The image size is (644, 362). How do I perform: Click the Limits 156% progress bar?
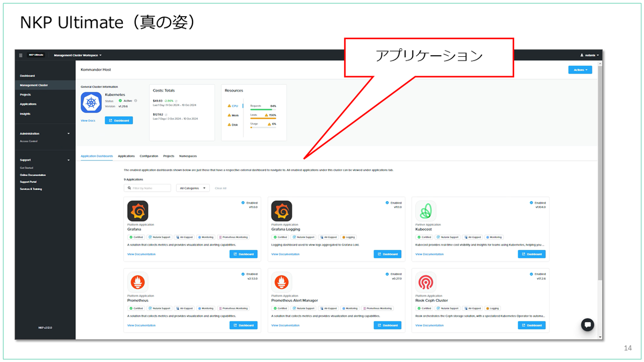pyautogui.click(x=263, y=119)
